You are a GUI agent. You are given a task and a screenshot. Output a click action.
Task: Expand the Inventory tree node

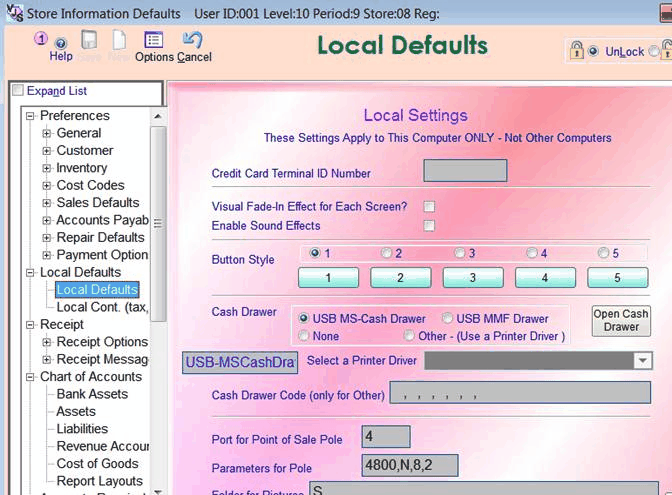(46, 168)
